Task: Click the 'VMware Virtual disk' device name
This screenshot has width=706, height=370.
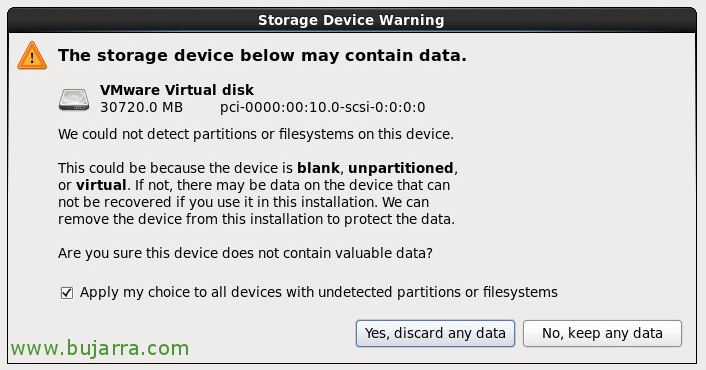Action: (177, 90)
